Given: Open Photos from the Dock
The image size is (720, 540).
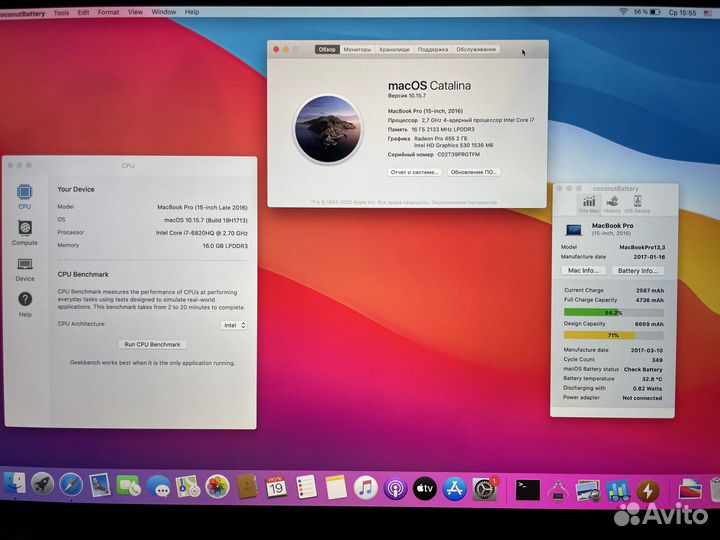Looking at the screenshot, I should [217, 487].
